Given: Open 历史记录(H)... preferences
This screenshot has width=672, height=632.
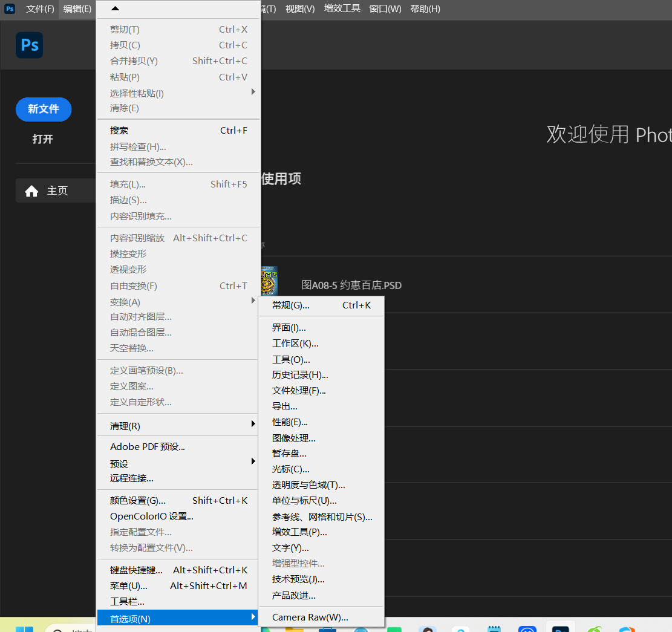Looking at the screenshot, I should tap(321, 375).
